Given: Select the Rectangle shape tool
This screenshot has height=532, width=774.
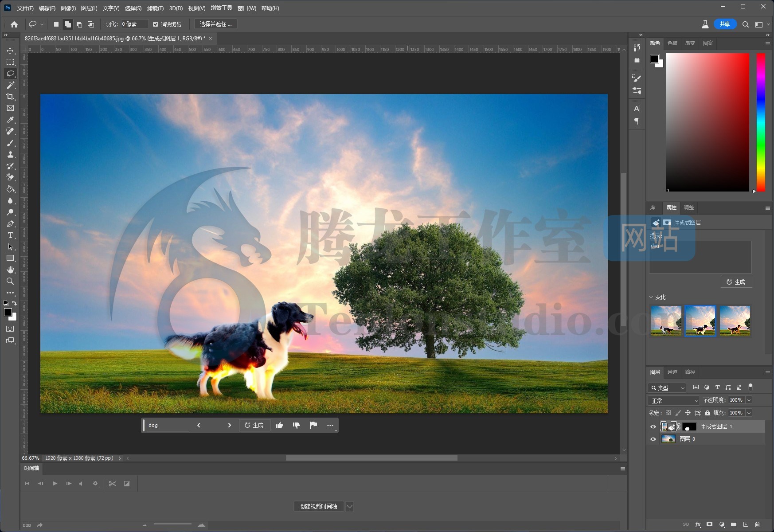Looking at the screenshot, I should [x=10, y=258].
